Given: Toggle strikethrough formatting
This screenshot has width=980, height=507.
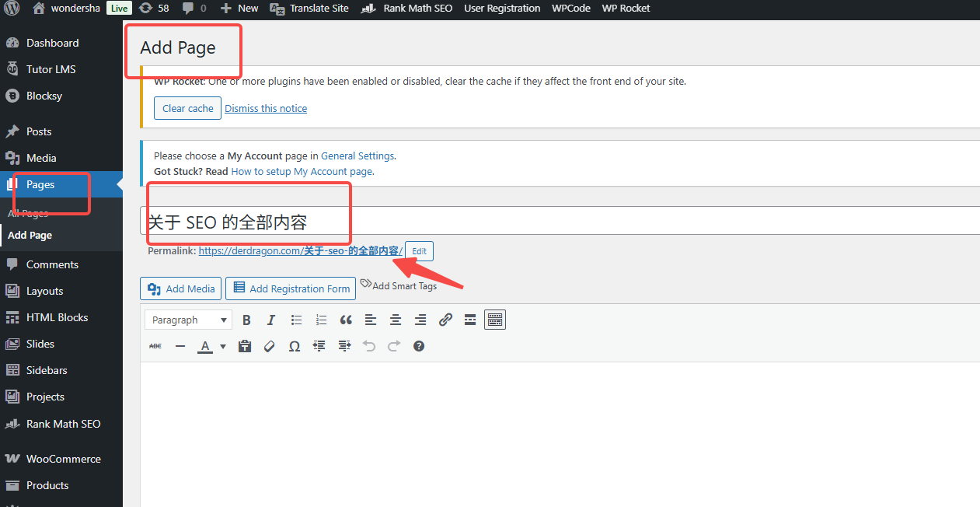Looking at the screenshot, I should click(x=155, y=346).
